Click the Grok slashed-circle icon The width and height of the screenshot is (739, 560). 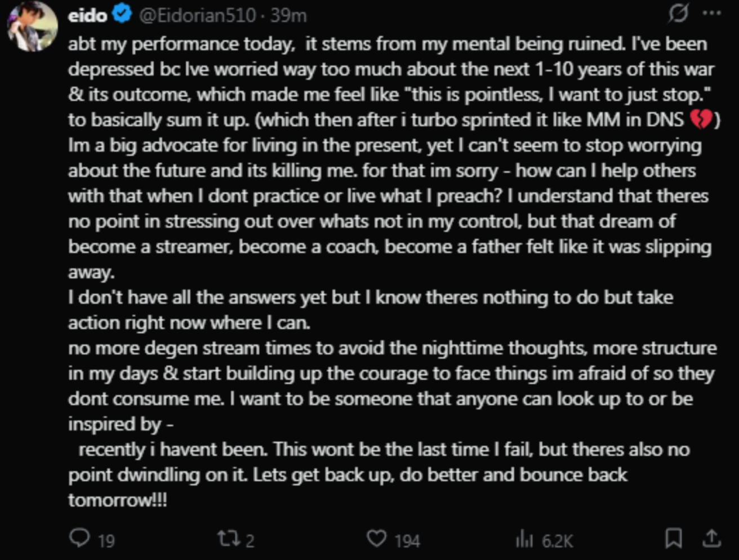point(678,14)
